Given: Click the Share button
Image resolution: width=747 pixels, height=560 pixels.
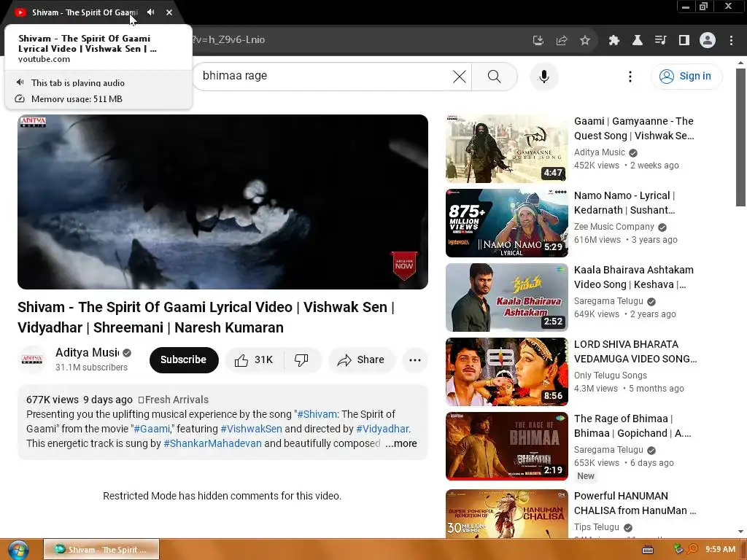Looking at the screenshot, I should [x=361, y=360].
